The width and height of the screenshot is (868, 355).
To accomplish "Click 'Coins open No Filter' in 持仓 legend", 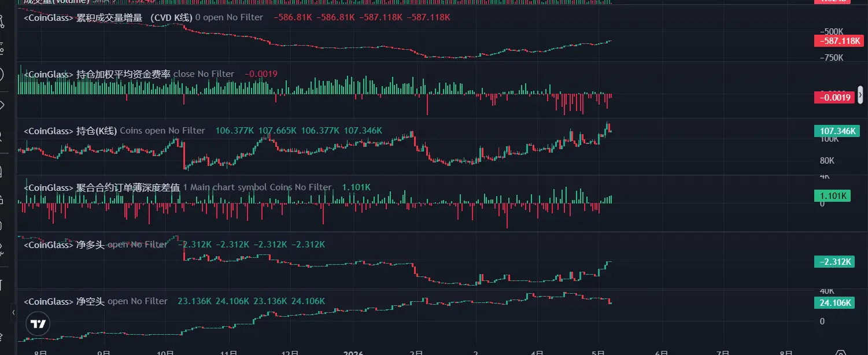I will tap(162, 131).
